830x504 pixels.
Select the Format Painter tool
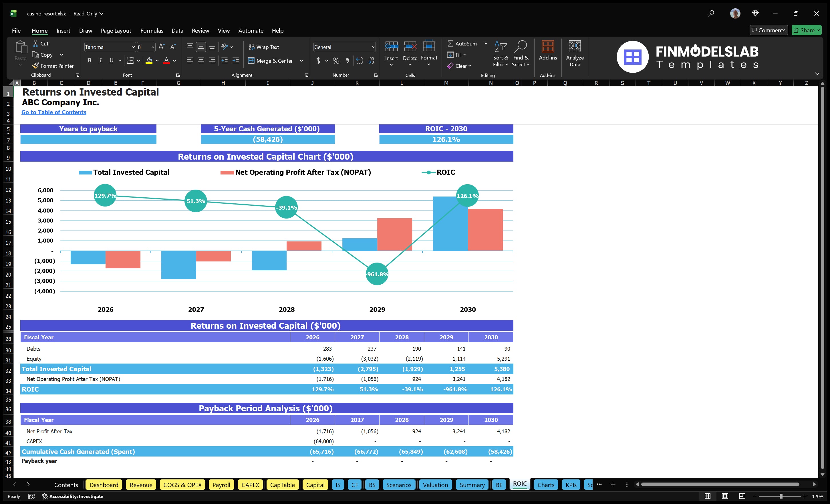(53, 66)
